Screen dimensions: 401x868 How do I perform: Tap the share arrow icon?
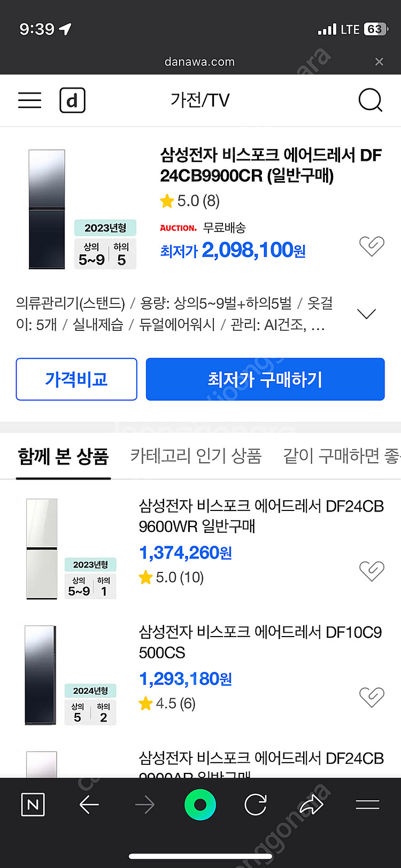click(312, 804)
